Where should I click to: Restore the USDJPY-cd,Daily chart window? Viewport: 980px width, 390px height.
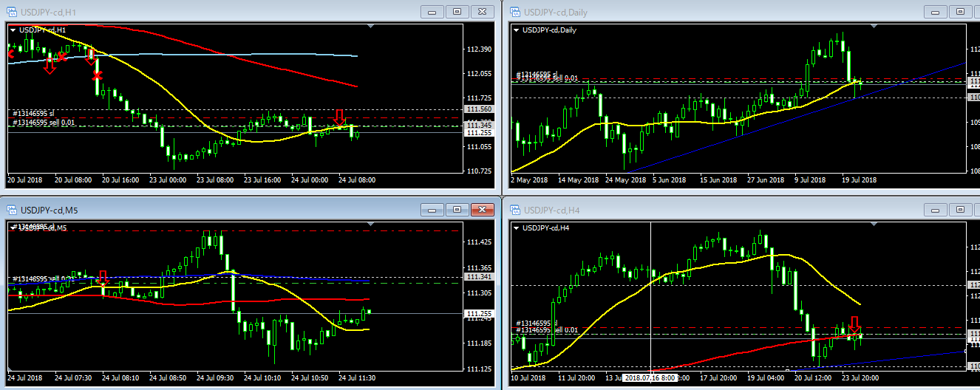961,12
